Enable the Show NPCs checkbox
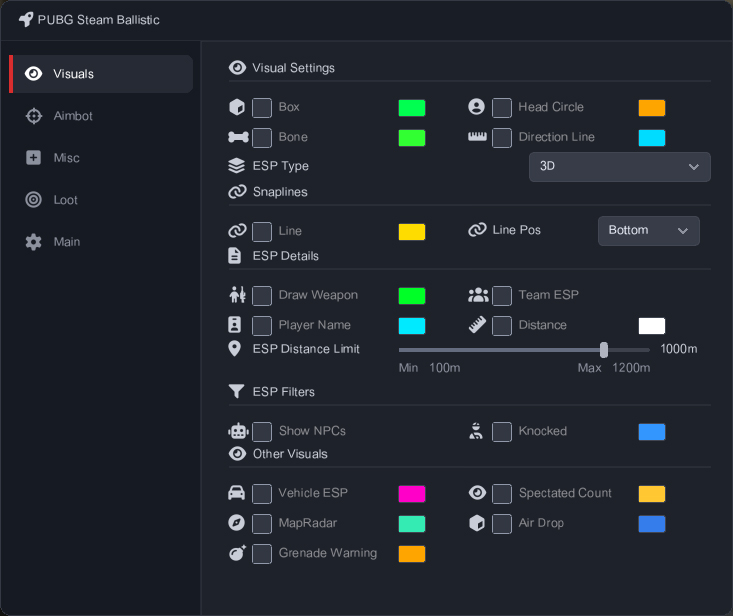Viewport: 733px width, 616px height. coord(262,432)
